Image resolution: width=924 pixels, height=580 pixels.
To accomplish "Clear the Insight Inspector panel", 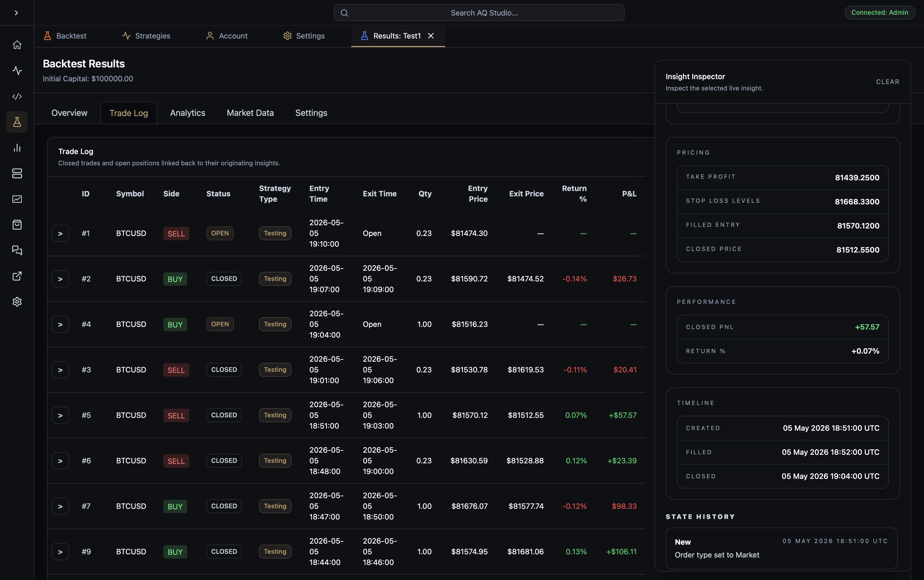I will [888, 82].
